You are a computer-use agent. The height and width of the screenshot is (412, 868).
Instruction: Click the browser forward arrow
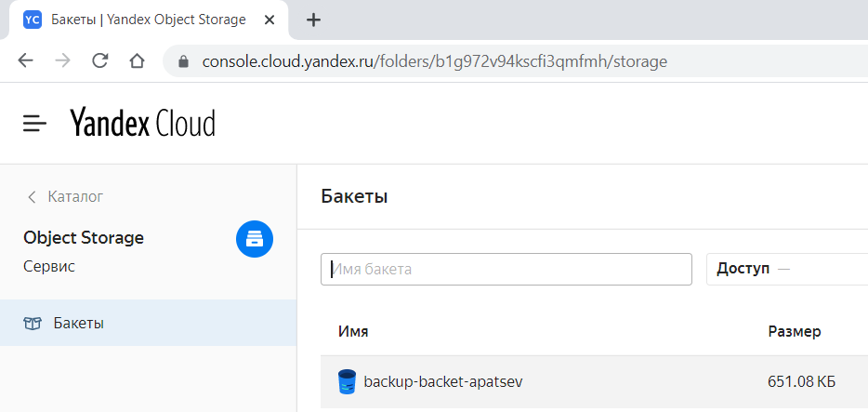coord(62,60)
